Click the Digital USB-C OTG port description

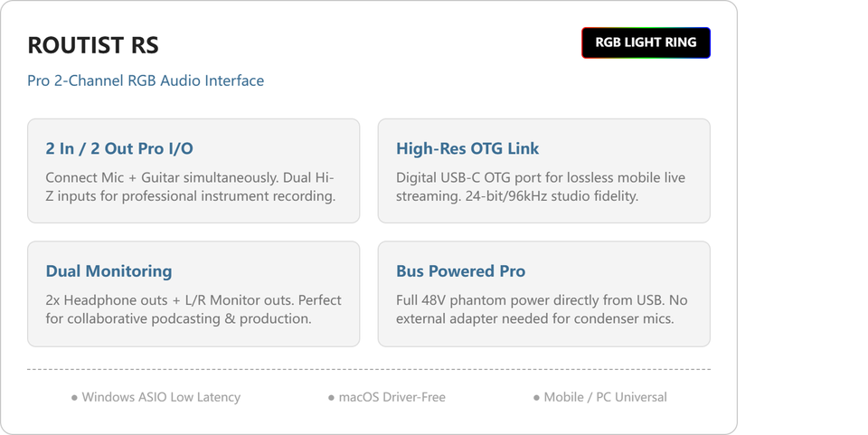[541, 187]
